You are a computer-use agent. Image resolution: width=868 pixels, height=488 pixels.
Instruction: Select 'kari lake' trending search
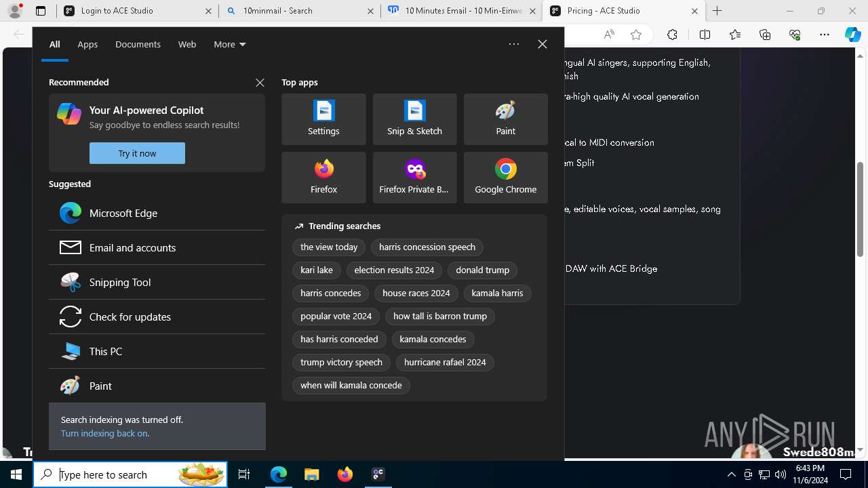(317, 270)
